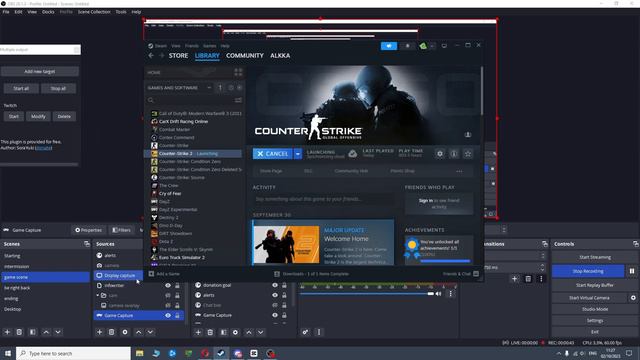This screenshot has width=640, height=360.
Task: Open the Steam library advanced filter icon
Action: (x=238, y=100)
